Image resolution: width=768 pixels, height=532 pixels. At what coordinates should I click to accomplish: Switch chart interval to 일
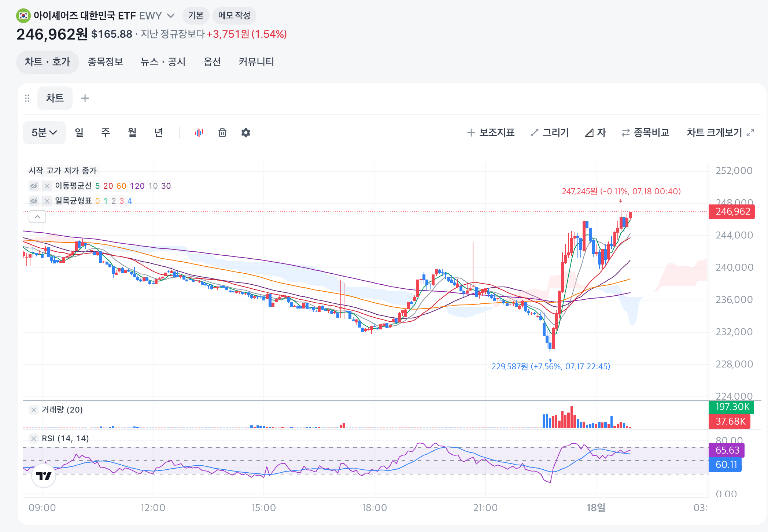pos(79,133)
